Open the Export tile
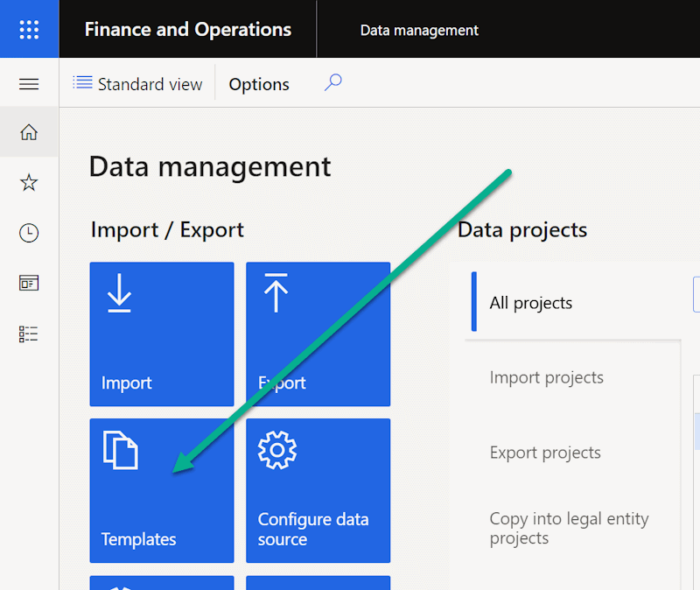 [318, 334]
